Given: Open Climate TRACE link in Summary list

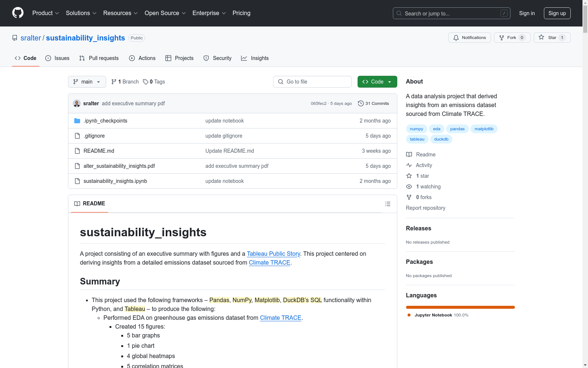Looking at the screenshot, I should [281, 318].
